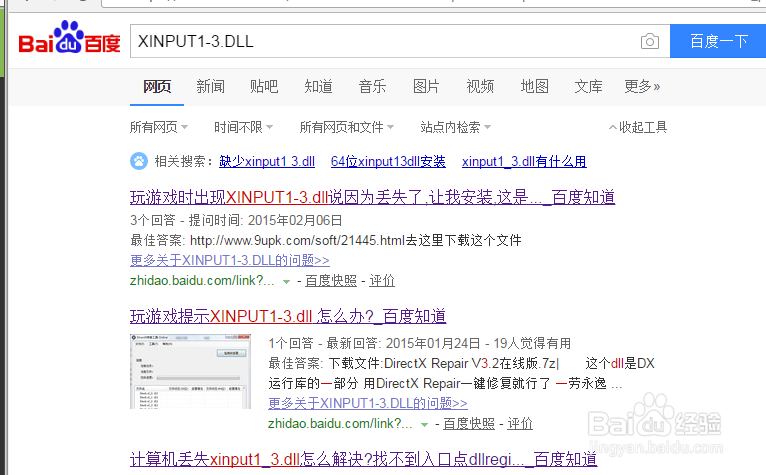Viewport: 766px width, 475px height.
Task: Click first result URL zhidao.baidu.com/link?...
Action: pyautogui.click(x=202, y=281)
